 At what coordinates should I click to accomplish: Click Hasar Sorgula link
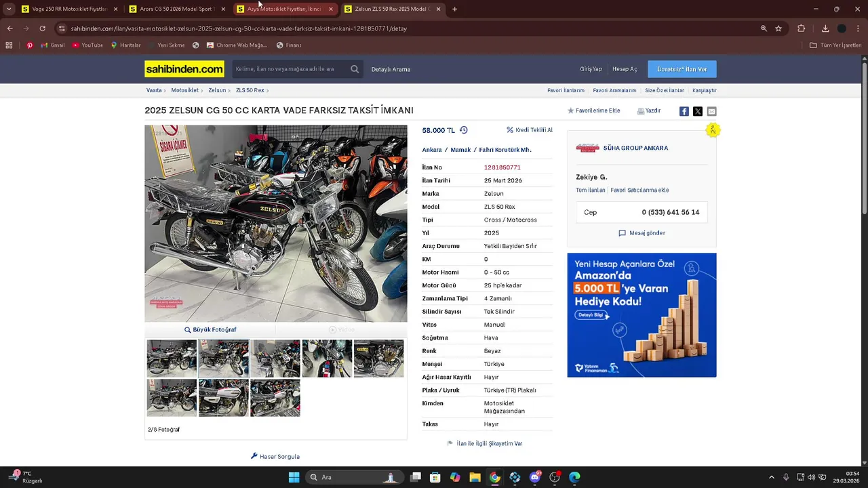coord(275,456)
